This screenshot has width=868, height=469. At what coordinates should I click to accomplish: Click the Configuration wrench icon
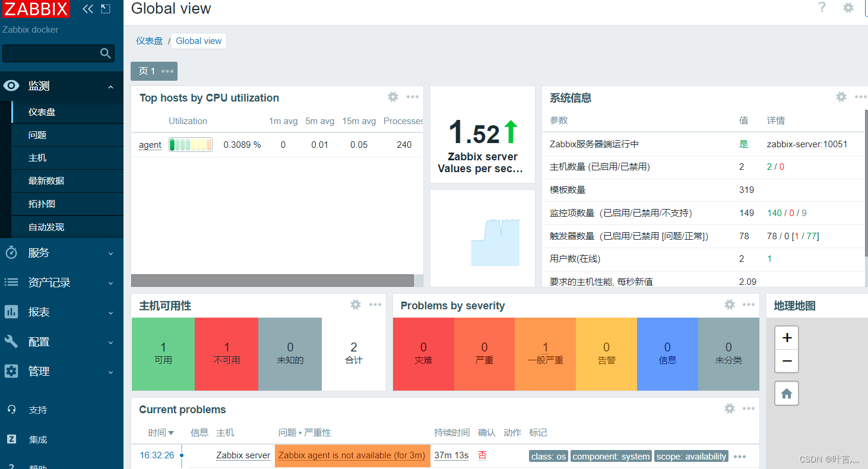click(11, 341)
